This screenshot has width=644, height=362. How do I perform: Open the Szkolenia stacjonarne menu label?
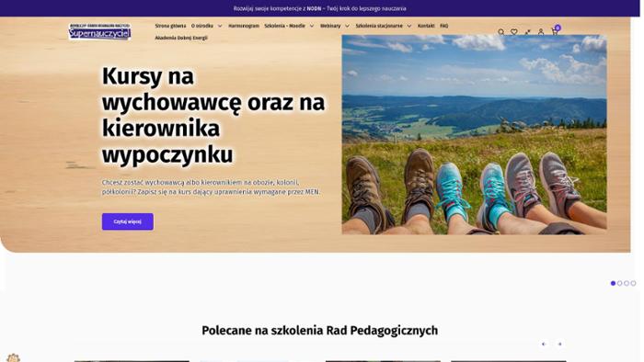point(379,26)
